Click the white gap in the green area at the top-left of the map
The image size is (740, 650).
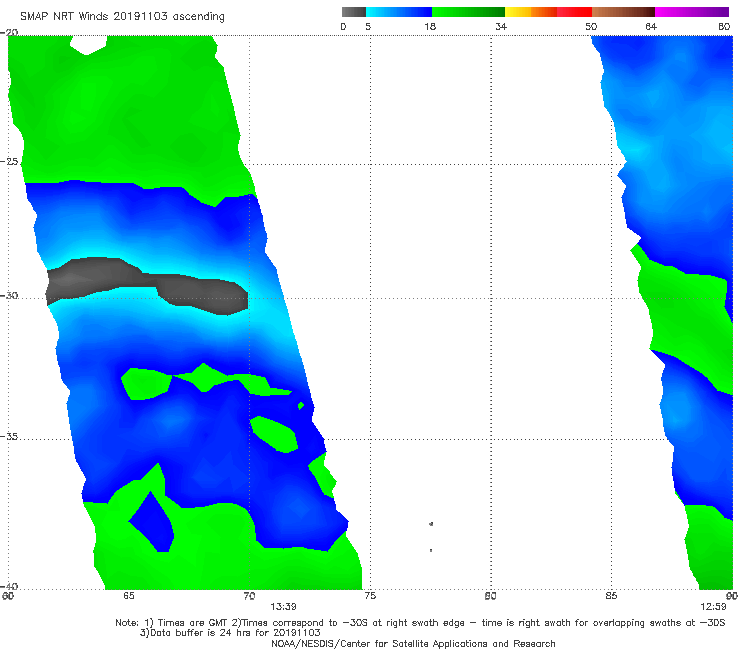click(88, 45)
